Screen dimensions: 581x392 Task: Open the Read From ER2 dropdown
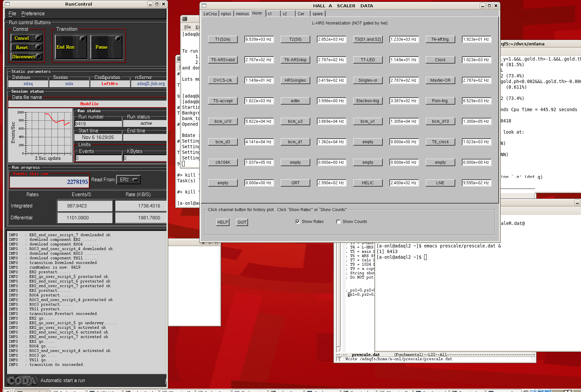(128, 180)
